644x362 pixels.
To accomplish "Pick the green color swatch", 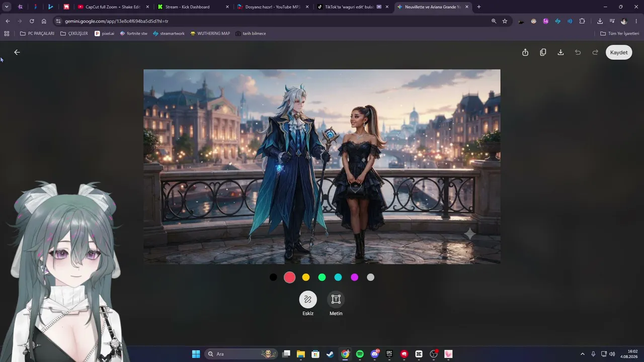I will [322, 277].
